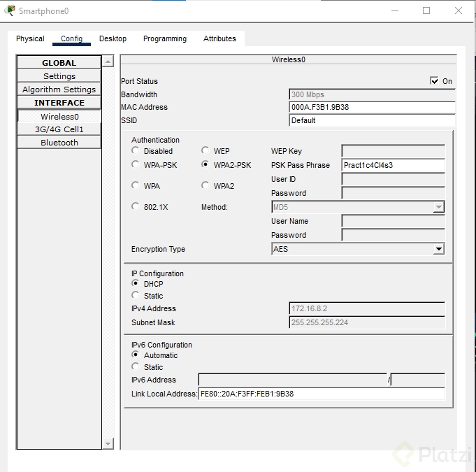Set IPv6 Configuration to Automatic
Screen dimensions: 476x472
tap(136, 355)
